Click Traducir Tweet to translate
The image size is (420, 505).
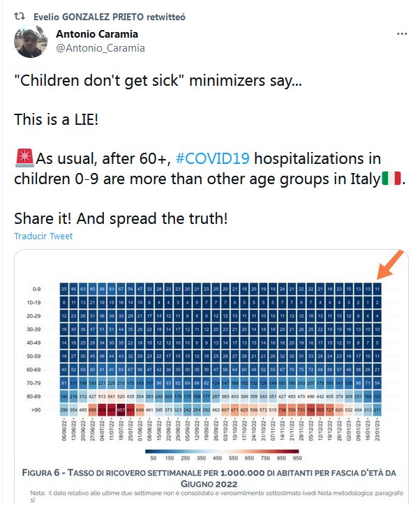43,236
